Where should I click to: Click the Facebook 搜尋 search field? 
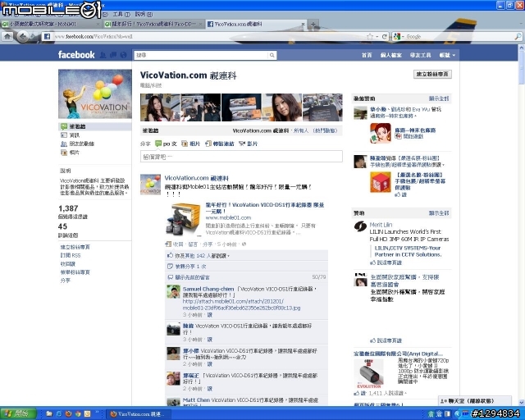tap(201, 55)
